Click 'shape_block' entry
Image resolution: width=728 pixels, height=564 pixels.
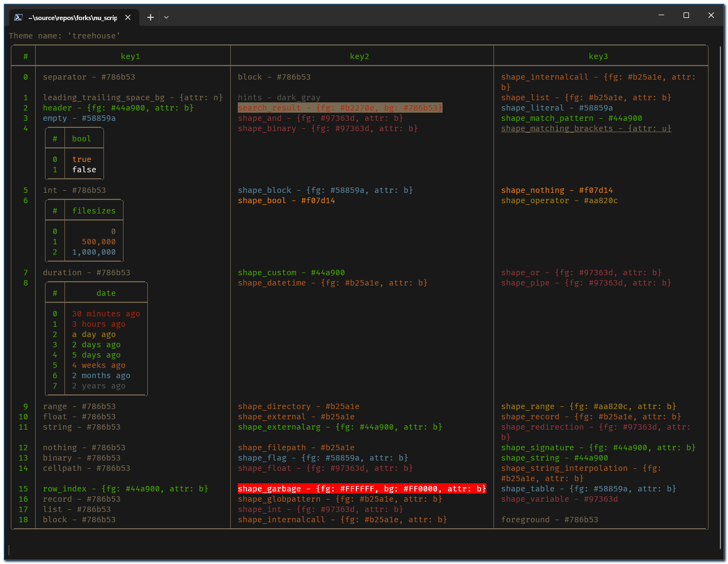[326, 190]
